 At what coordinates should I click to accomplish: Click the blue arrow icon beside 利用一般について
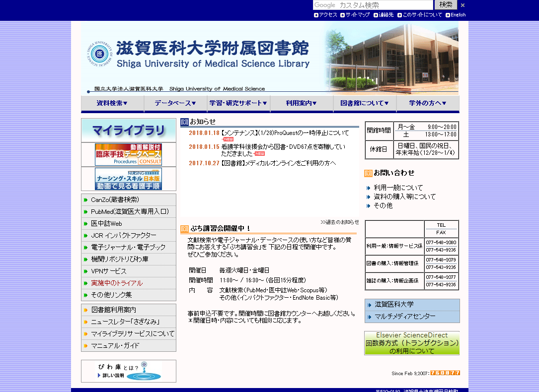(368, 188)
